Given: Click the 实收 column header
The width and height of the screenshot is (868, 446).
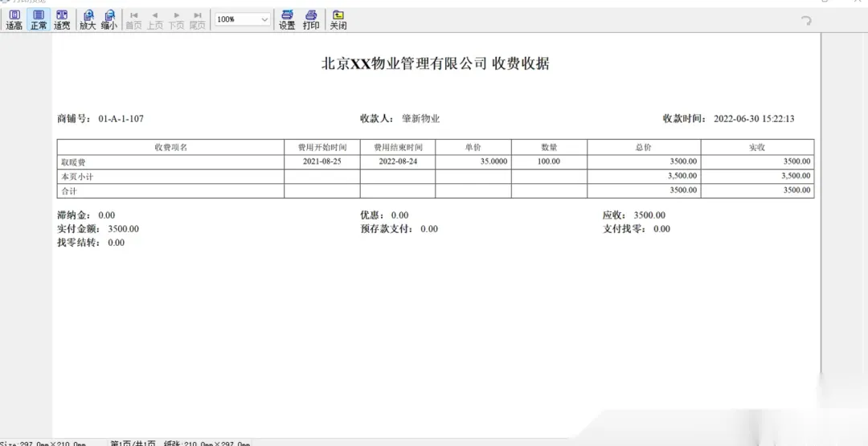Looking at the screenshot, I should (x=756, y=147).
